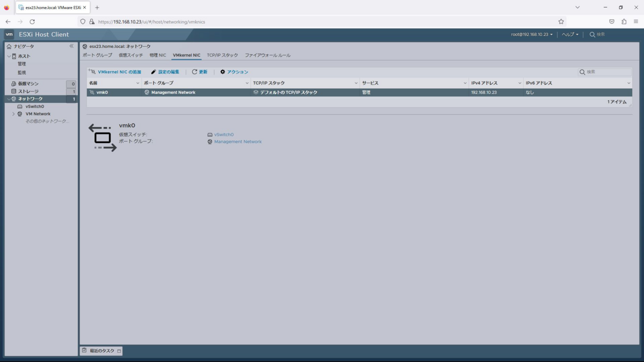Viewport: 644px width, 362px height.
Task: Click the vSwitch0 switch icon in tree
Action: point(20,106)
